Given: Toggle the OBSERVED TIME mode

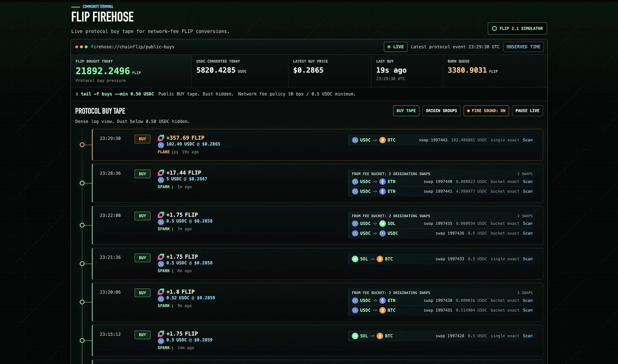Looking at the screenshot, I should click(523, 47).
